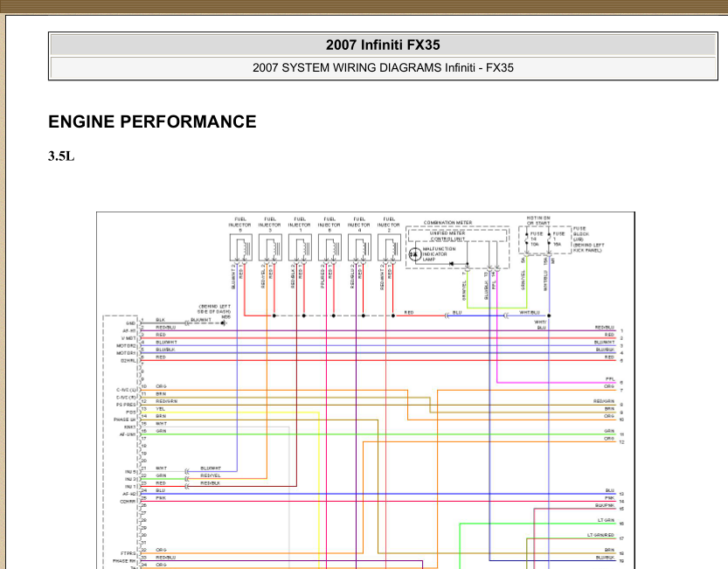The height and width of the screenshot is (569, 728).
Task: Click 'LT GRN/RED' label on right edge
Action: pos(600,535)
